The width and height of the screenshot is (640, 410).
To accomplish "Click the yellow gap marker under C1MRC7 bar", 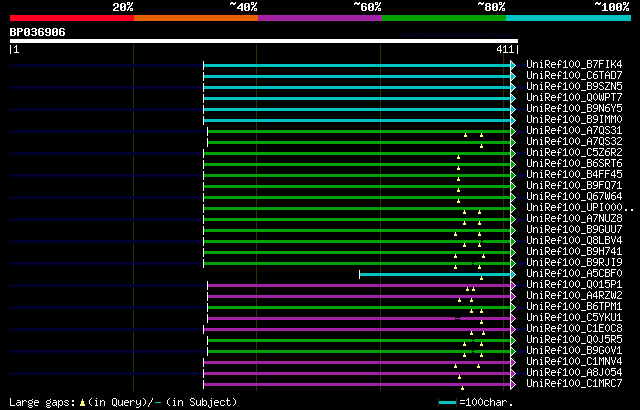I will click(462, 388).
